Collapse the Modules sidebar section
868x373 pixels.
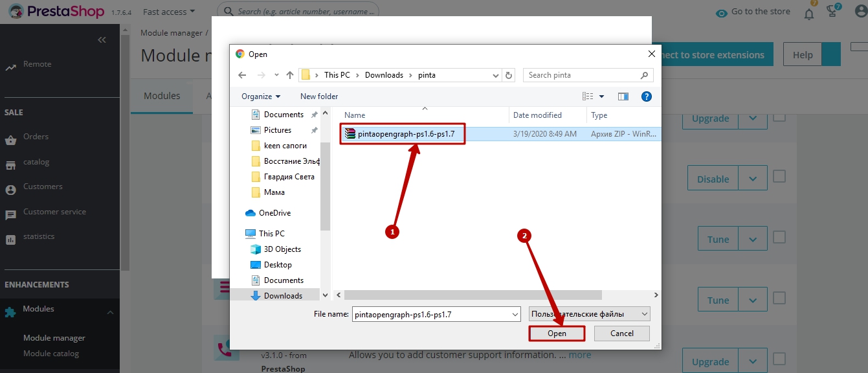tap(110, 313)
